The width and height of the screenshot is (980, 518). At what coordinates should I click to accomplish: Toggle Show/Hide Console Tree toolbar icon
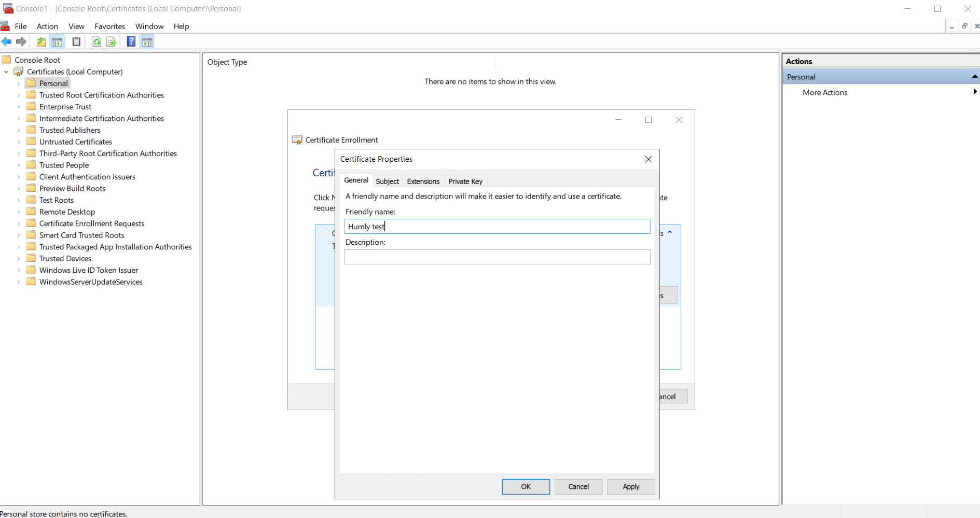(x=57, y=42)
